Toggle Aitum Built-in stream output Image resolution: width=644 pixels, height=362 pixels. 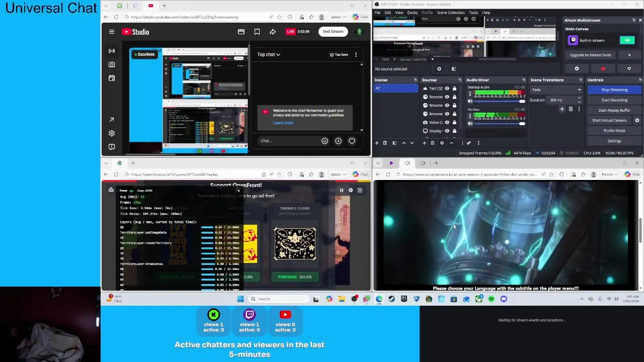click(x=627, y=40)
